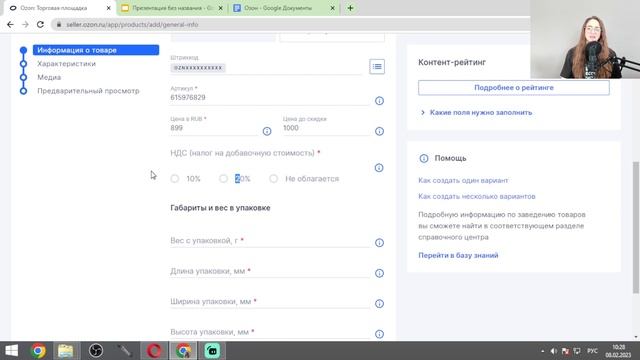The height and width of the screenshot is (360, 640).
Task: Click Подробнее о рейтинге button
Action: (x=513, y=88)
